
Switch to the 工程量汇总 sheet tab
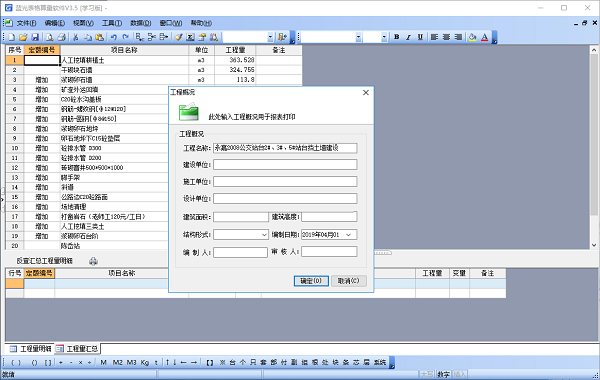77,349
